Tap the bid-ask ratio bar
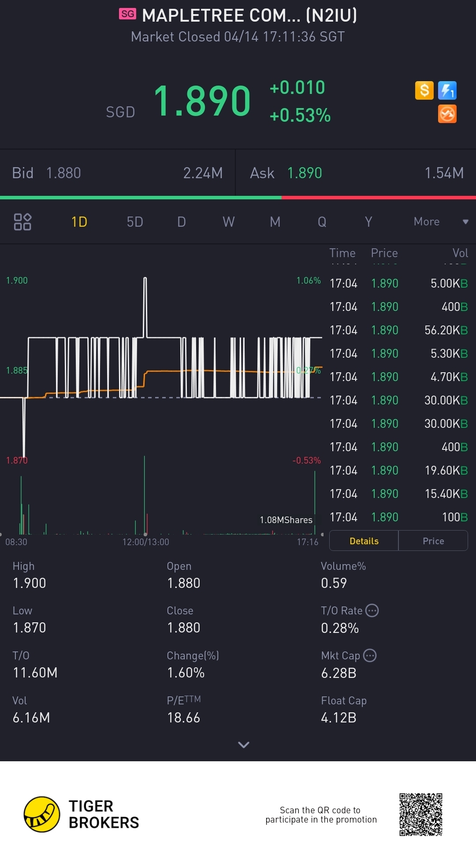This screenshot has height=868, width=476. 238,198
